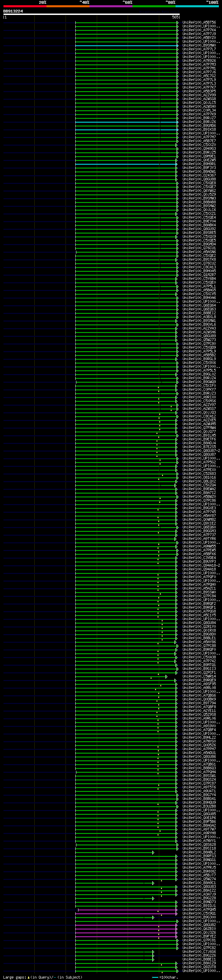Select hit UniRef100_A2WSG7
This screenshot has height=980, width=222.
click(199, 409)
